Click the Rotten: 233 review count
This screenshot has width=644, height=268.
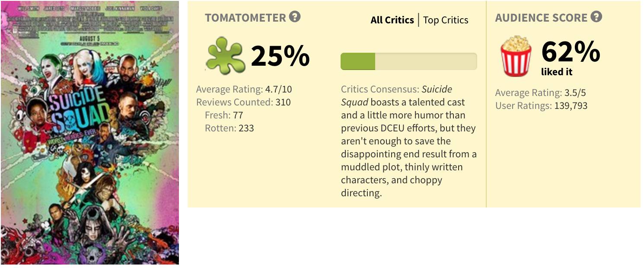[229, 128]
